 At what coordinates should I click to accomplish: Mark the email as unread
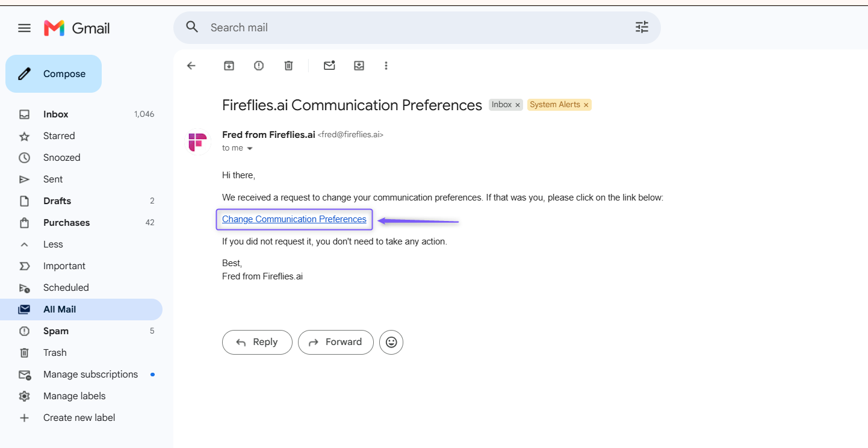(329, 66)
